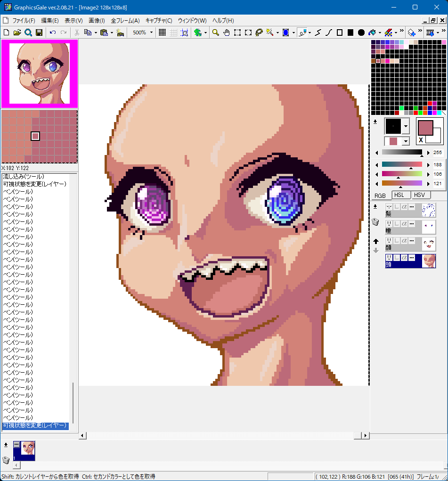The width and height of the screenshot is (448, 481).
Task: Expand the paste options dropdown arrow
Action: [x=112, y=33]
